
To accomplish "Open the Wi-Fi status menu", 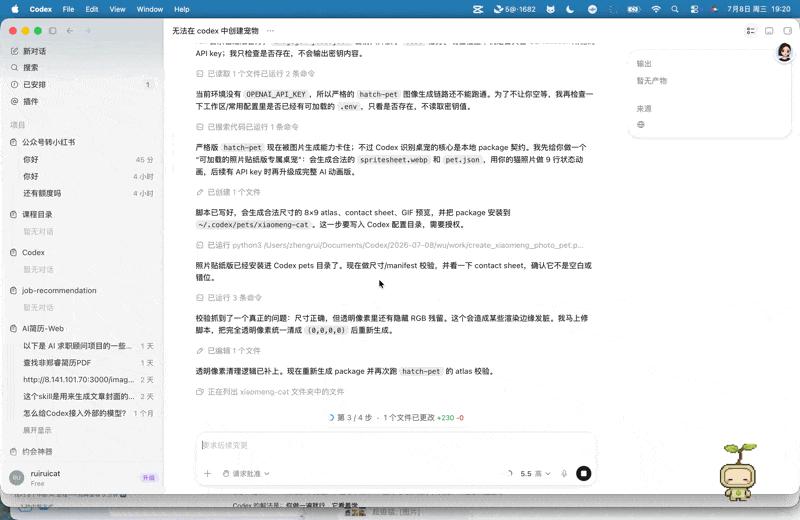I will coord(656,9).
